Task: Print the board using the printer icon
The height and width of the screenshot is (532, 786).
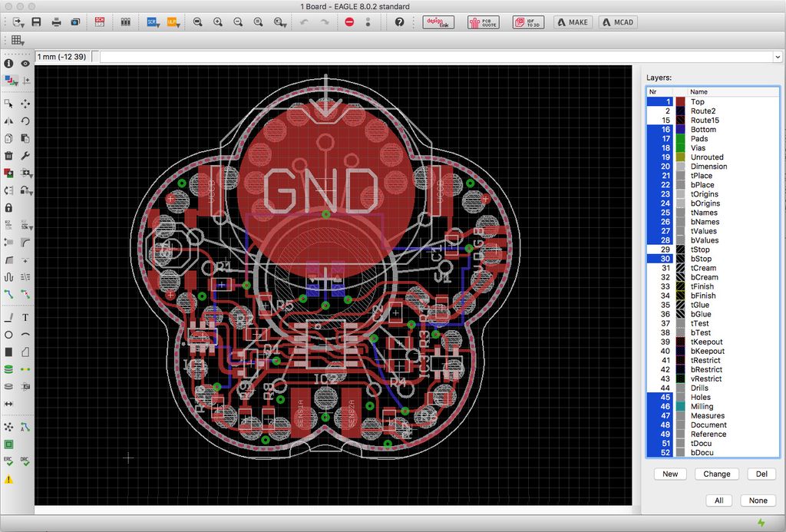Action: [x=56, y=22]
